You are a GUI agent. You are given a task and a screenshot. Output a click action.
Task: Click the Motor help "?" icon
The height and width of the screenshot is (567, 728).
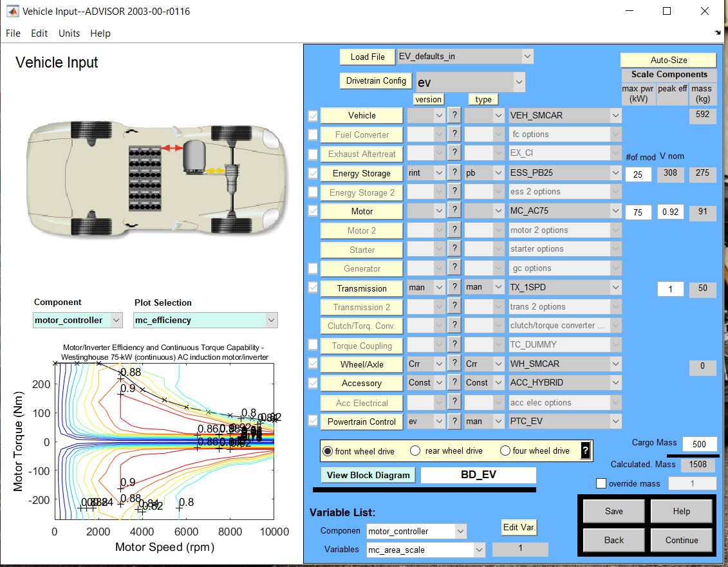(454, 211)
